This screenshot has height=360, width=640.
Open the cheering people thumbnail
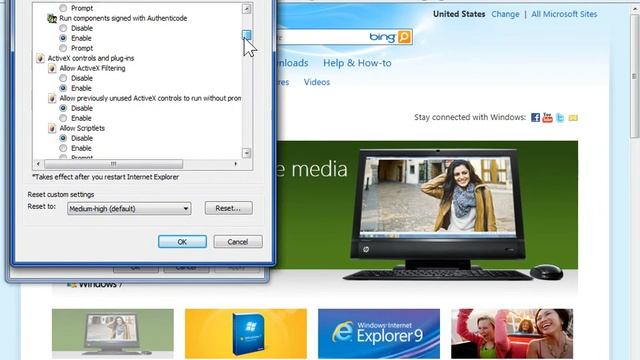click(x=512, y=333)
